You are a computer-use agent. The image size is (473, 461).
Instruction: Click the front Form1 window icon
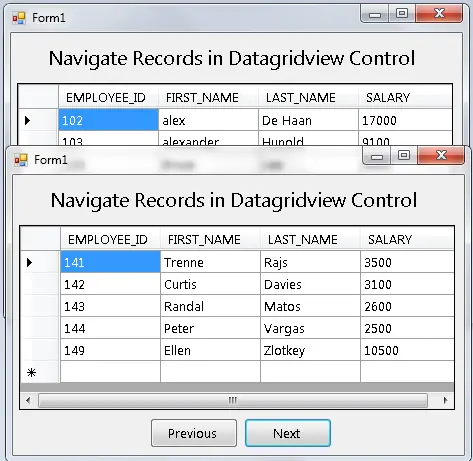(x=21, y=160)
